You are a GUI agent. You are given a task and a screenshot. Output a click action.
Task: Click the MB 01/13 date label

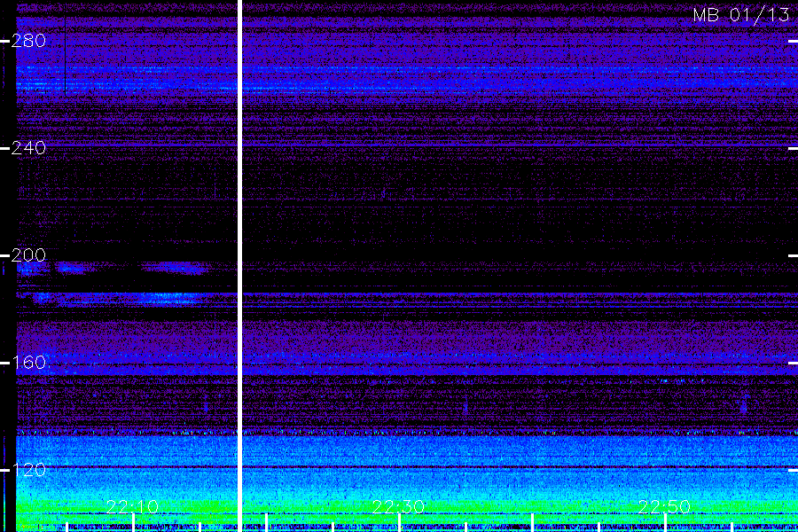tap(741, 15)
